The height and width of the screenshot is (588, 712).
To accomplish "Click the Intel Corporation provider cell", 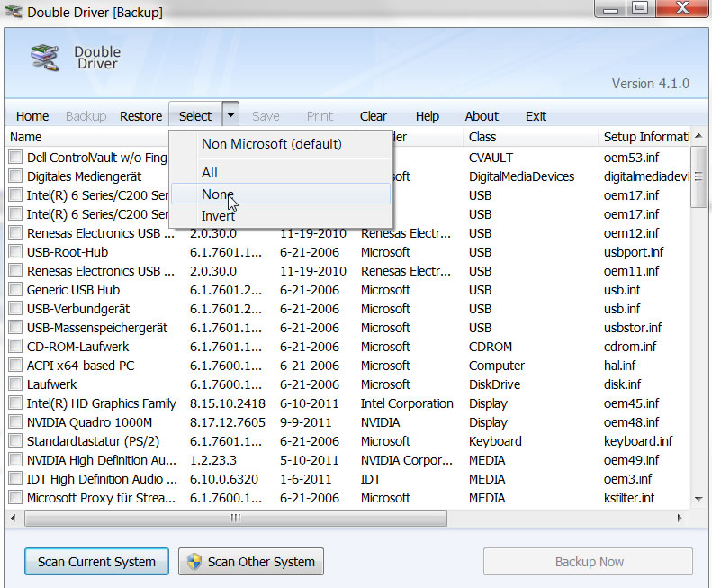I will [407, 403].
